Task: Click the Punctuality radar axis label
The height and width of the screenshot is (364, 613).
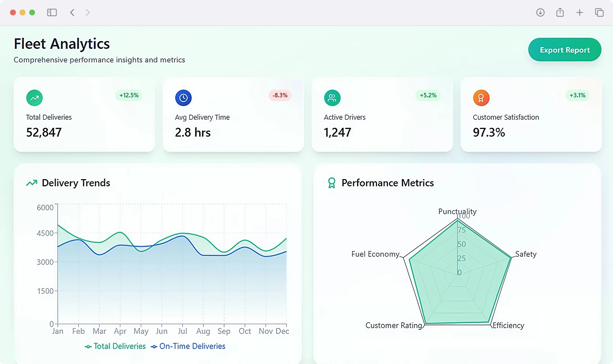Action: point(457,211)
